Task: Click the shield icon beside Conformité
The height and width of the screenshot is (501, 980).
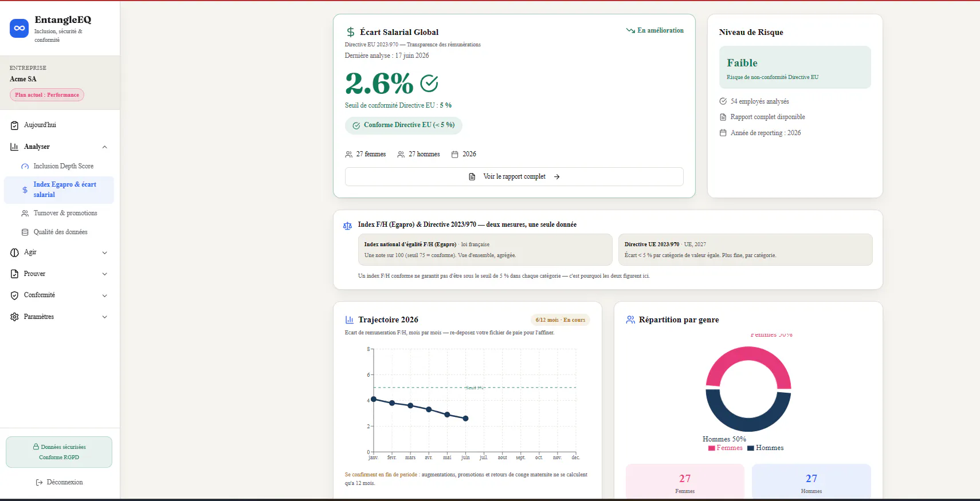Action: click(x=14, y=295)
